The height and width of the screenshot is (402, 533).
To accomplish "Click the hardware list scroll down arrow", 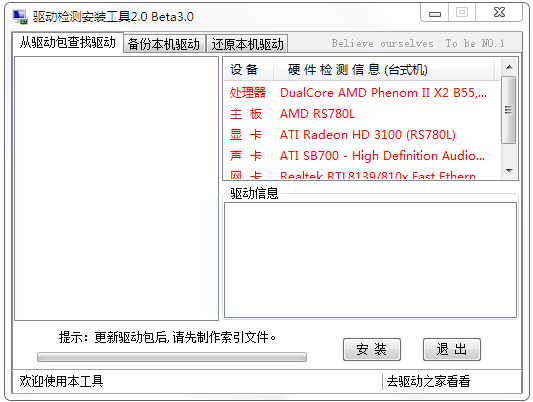I will (509, 171).
